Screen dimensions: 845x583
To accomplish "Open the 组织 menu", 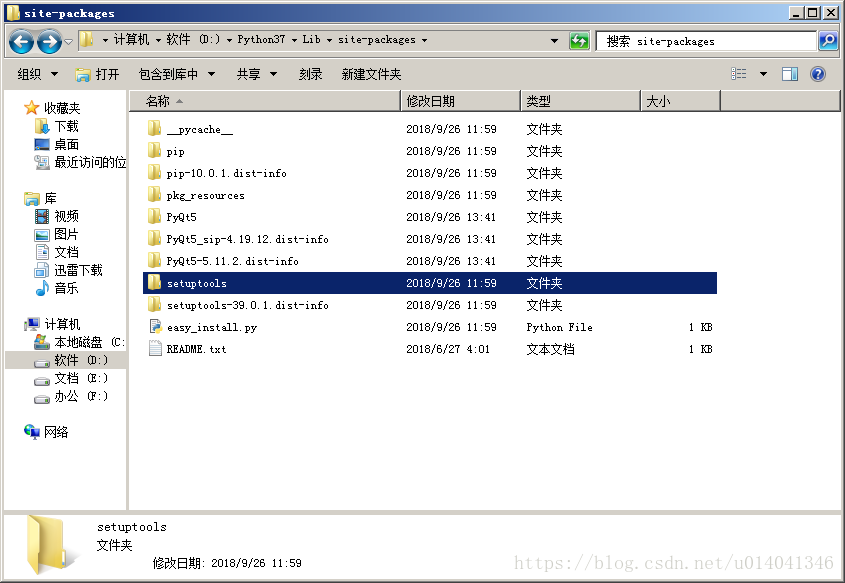I will (37, 74).
